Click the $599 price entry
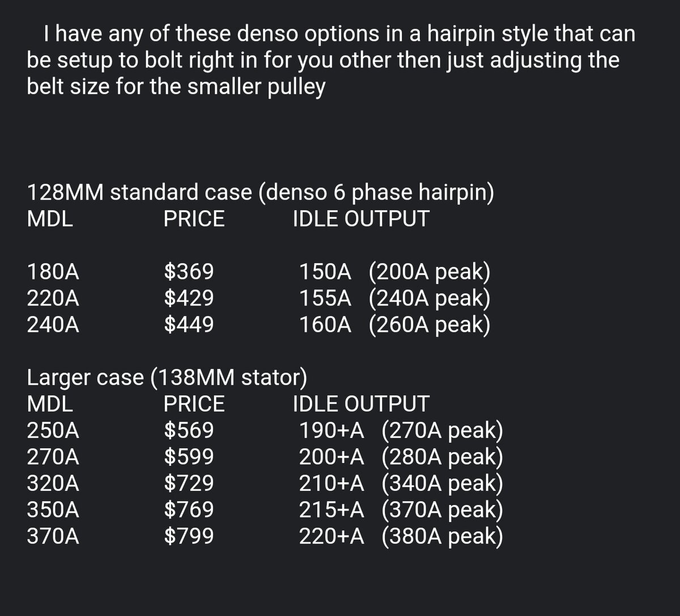 (189, 457)
